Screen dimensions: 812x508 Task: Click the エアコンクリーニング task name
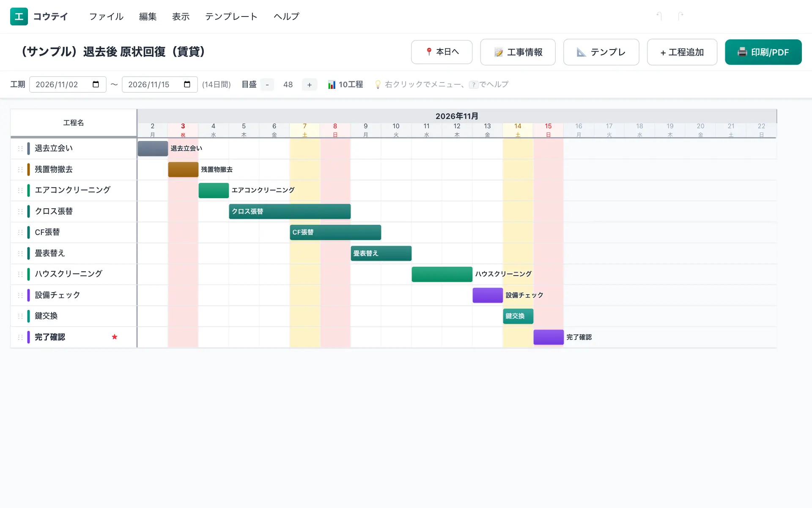coord(72,190)
